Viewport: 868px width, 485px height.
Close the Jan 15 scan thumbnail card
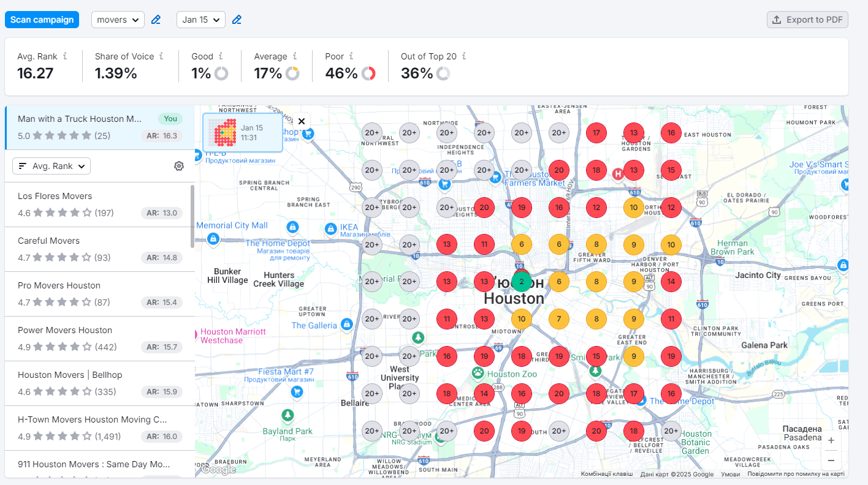click(302, 121)
